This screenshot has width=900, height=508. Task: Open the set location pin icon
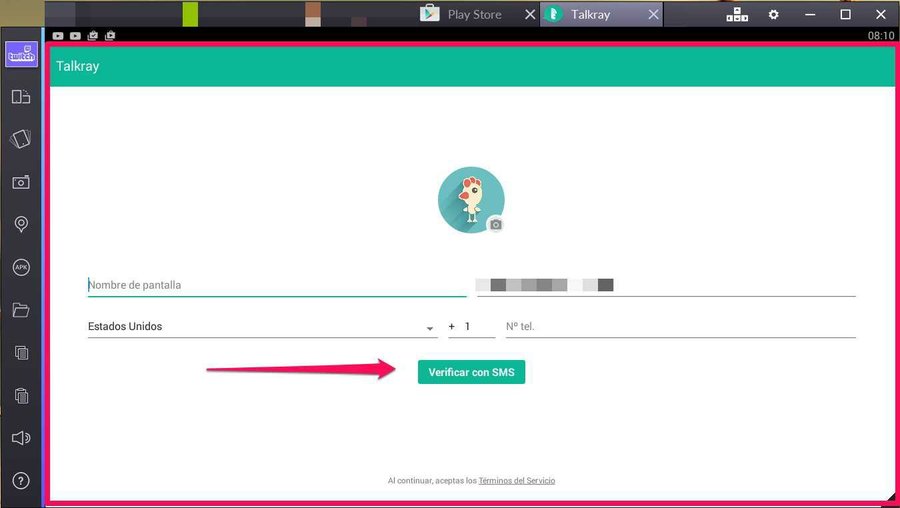[x=21, y=224]
